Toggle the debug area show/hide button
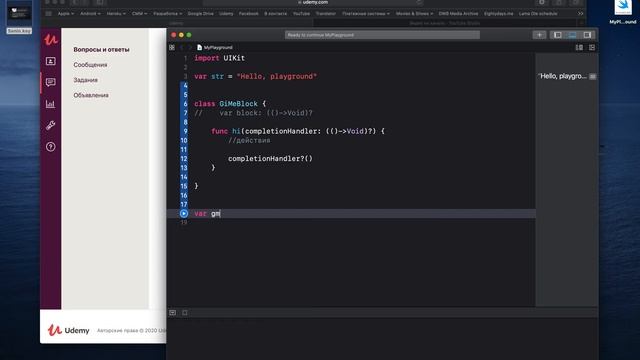This screenshot has height=360, width=640. 173,313
